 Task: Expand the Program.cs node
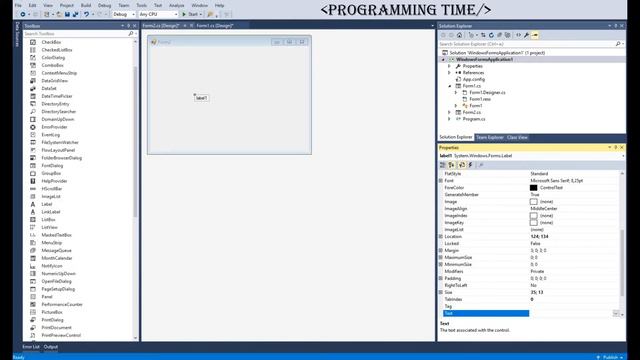tap(450, 119)
